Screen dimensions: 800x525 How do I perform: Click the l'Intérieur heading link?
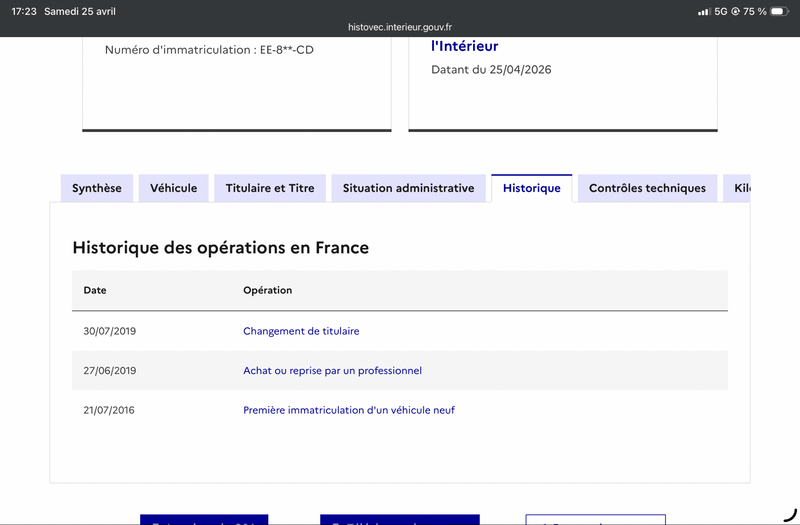pyautogui.click(x=465, y=46)
